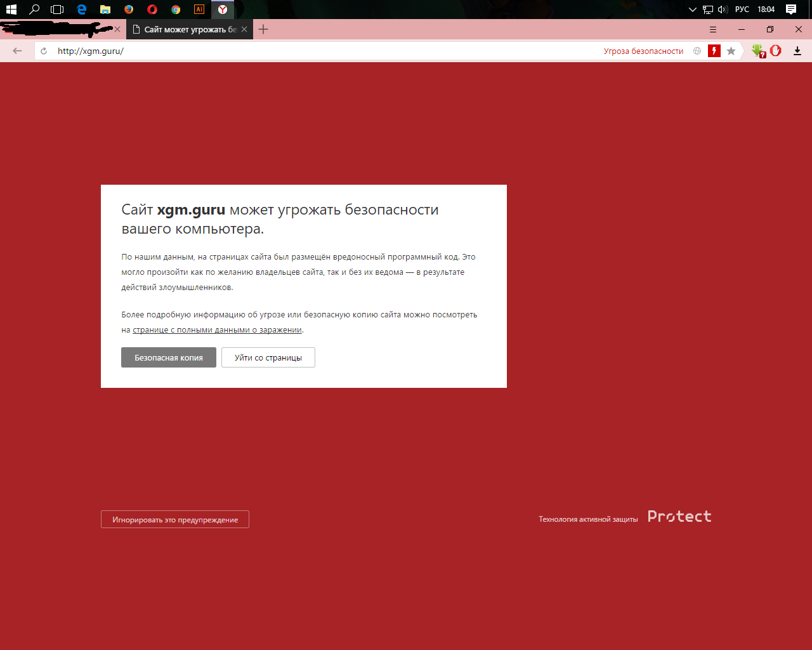Open Adobe Illustrator from the taskbar
Viewport: 812px width, 650px height.
[x=199, y=10]
